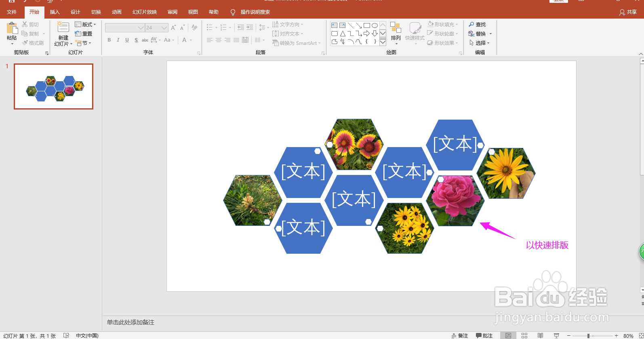
Task: Toggle the Notes (备注) pane
Action: click(x=460, y=335)
